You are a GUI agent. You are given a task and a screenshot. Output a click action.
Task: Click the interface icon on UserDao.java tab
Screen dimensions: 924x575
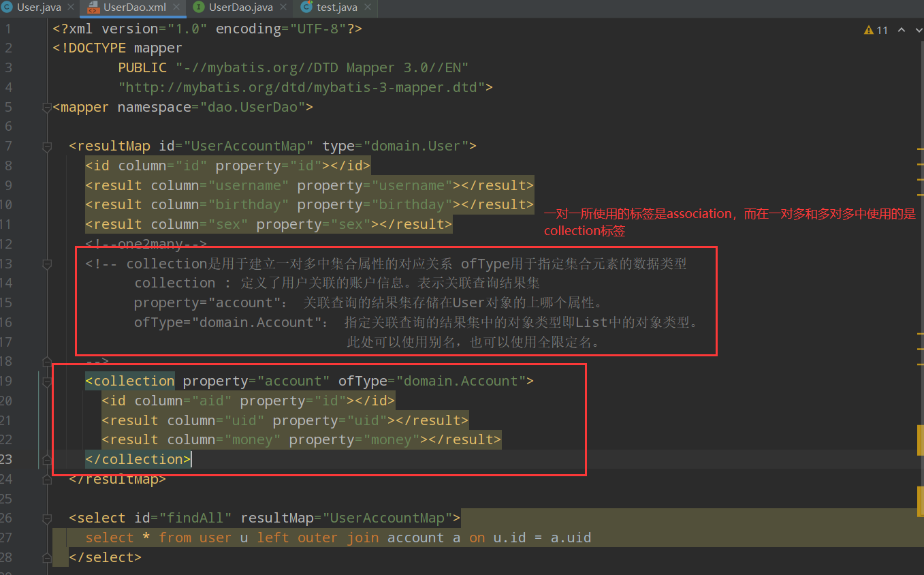pyautogui.click(x=199, y=7)
